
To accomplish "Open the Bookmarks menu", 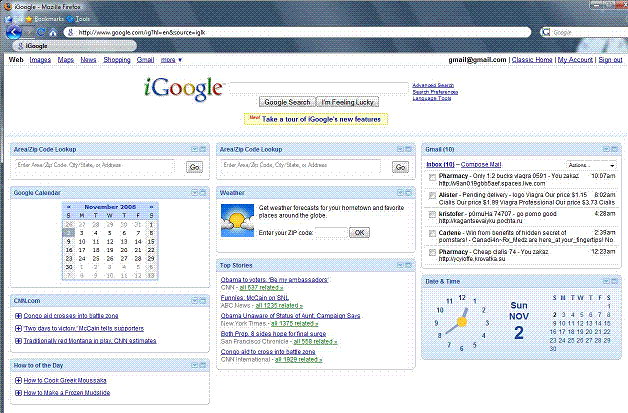I will 49,19.
